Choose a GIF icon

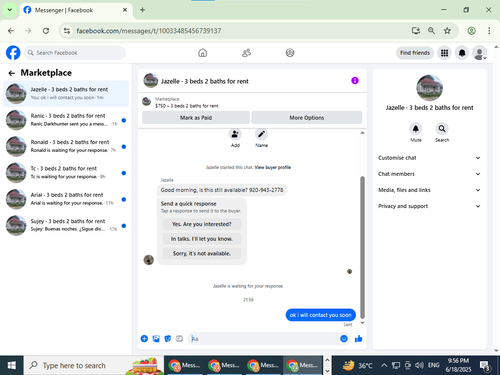(x=179, y=339)
